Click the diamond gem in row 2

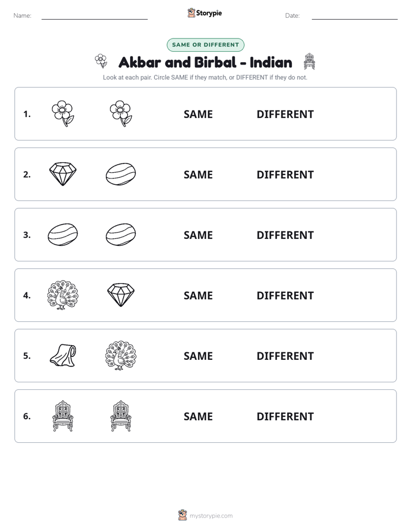click(63, 174)
